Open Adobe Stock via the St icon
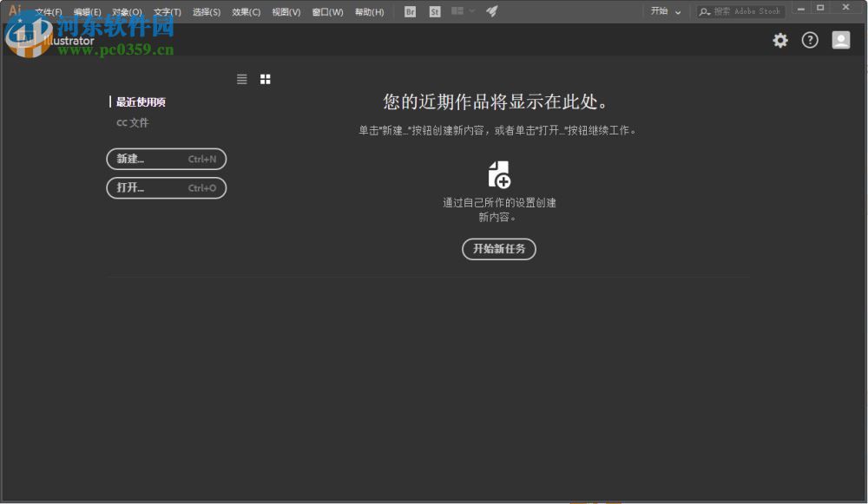This screenshot has width=868, height=504. coord(434,11)
